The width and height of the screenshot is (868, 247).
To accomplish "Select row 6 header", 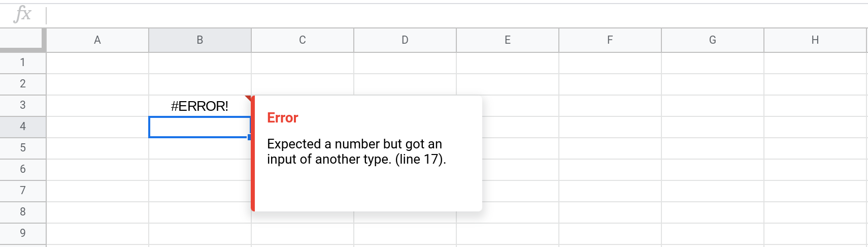I will (23, 169).
